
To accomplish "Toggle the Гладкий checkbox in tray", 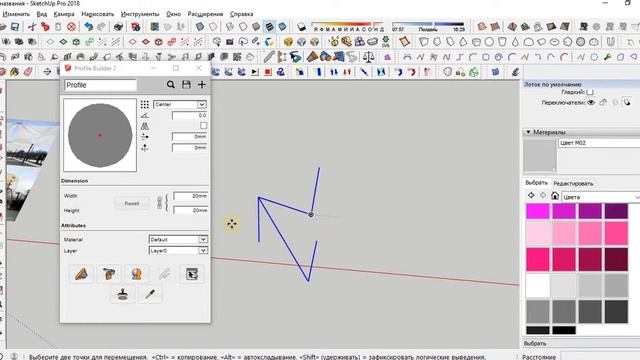I will [589, 92].
